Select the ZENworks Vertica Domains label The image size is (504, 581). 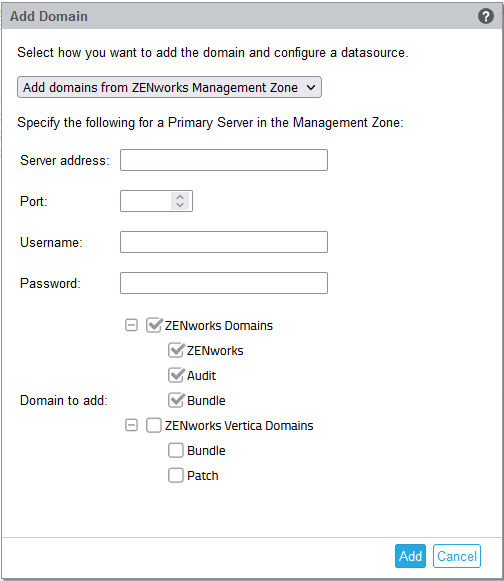pyautogui.click(x=239, y=426)
